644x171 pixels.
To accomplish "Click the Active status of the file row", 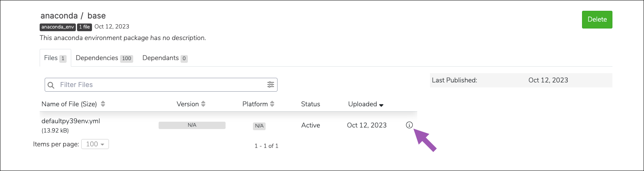I will coord(311,125).
